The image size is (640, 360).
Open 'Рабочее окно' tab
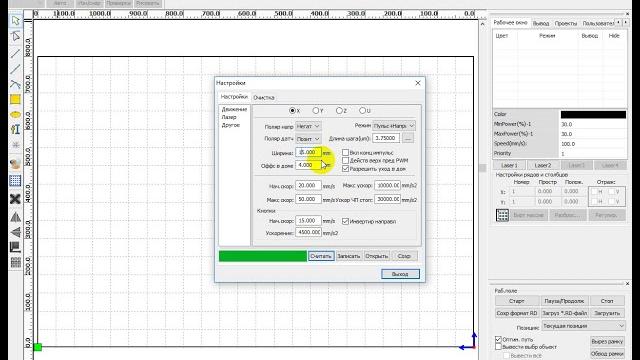(x=511, y=23)
